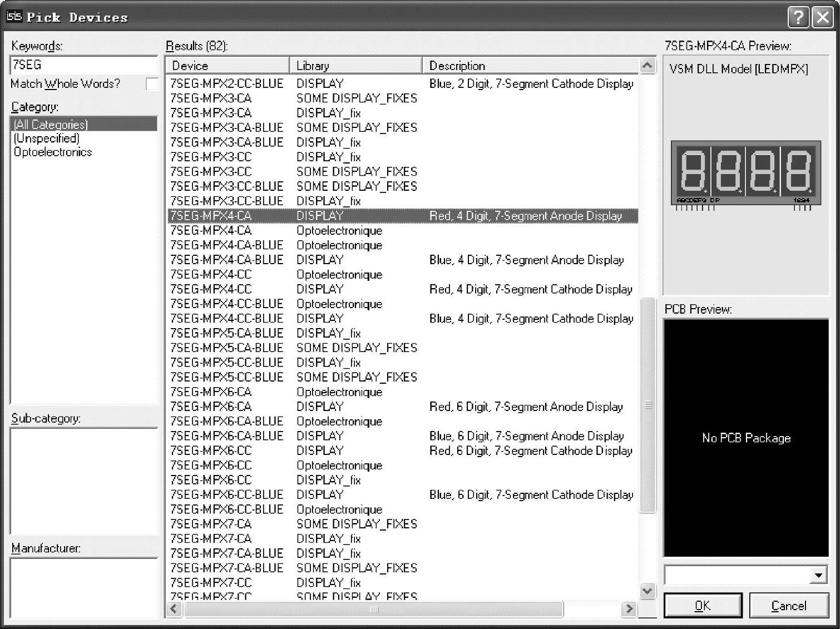The image size is (840, 629).
Task: Select 7SEG-MPX4-CC-BLUE Optoelectronique row
Action: pos(403,304)
